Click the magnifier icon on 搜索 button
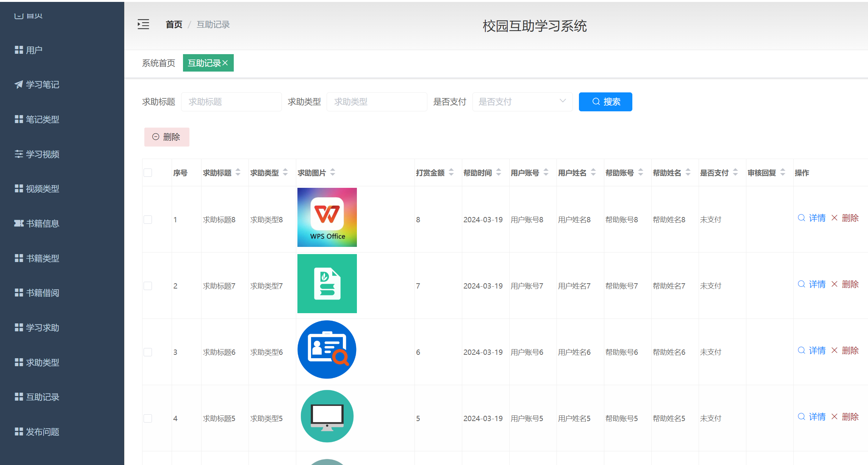 click(596, 101)
